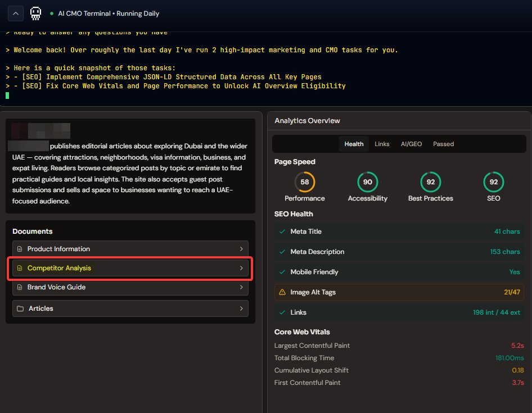The image size is (532, 413).
Task: Click the Meta Description checkmark icon
Action: tap(282, 252)
